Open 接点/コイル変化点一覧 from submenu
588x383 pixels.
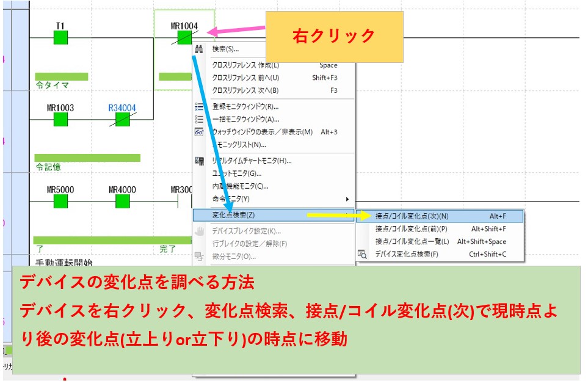pos(412,241)
